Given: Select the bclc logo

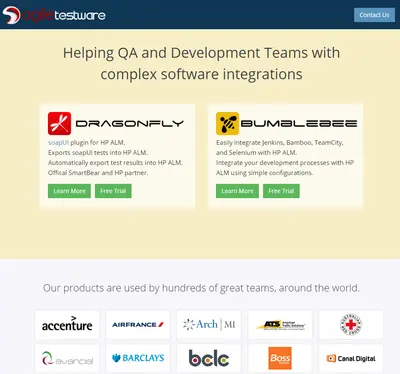Looking at the screenshot, I should 209,359.
